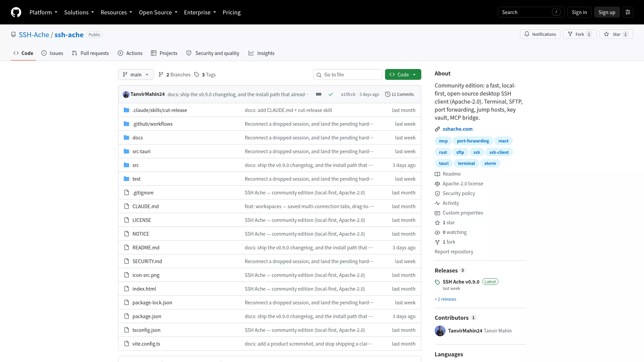Open the .claude/skills/cut-release folder
This screenshot has height=362, width=644.
160,110
